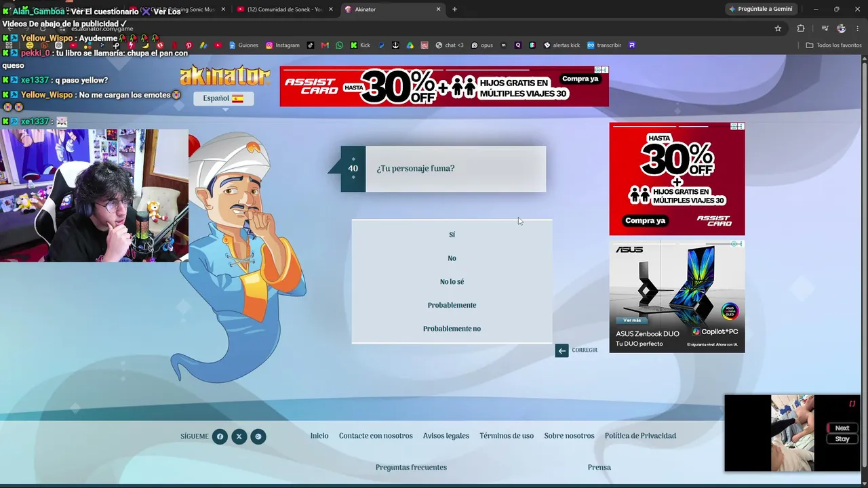Open the "Avisos legales" link

click(446, 436)
